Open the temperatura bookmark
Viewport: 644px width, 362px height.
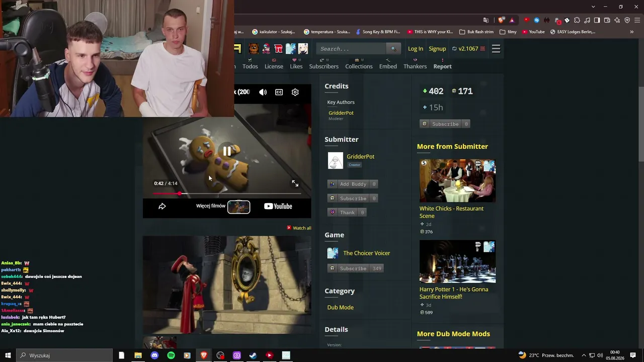coord(327,32)
